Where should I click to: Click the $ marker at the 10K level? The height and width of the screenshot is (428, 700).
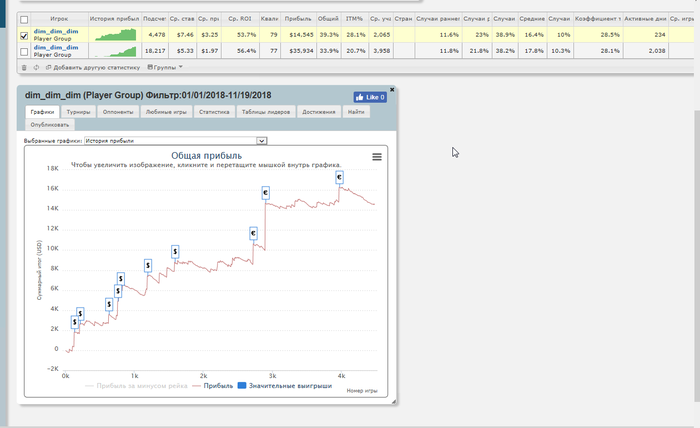coord(175,252)
